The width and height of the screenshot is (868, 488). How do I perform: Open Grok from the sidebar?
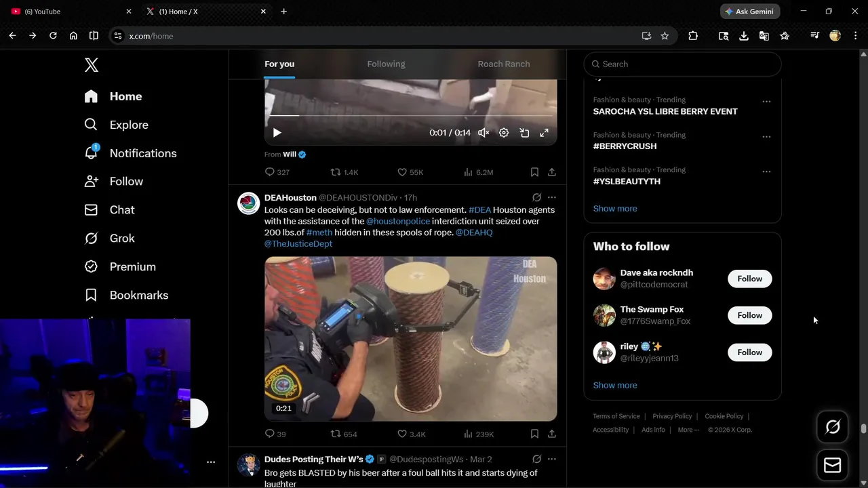pos(109,239)
